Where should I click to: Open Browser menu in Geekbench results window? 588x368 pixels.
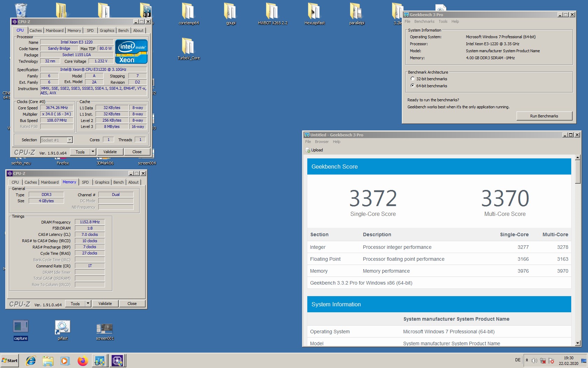click(x=322, y=142)
